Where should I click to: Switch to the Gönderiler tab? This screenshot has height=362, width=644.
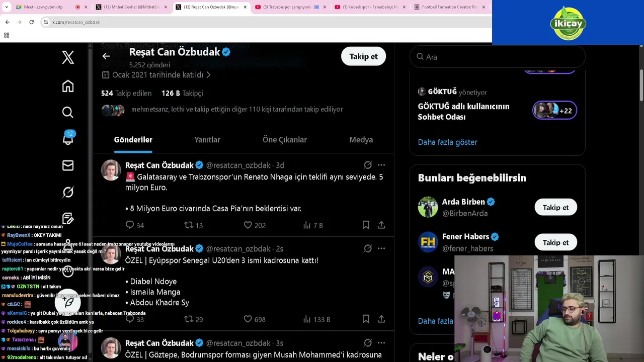[x=133, y=140]
